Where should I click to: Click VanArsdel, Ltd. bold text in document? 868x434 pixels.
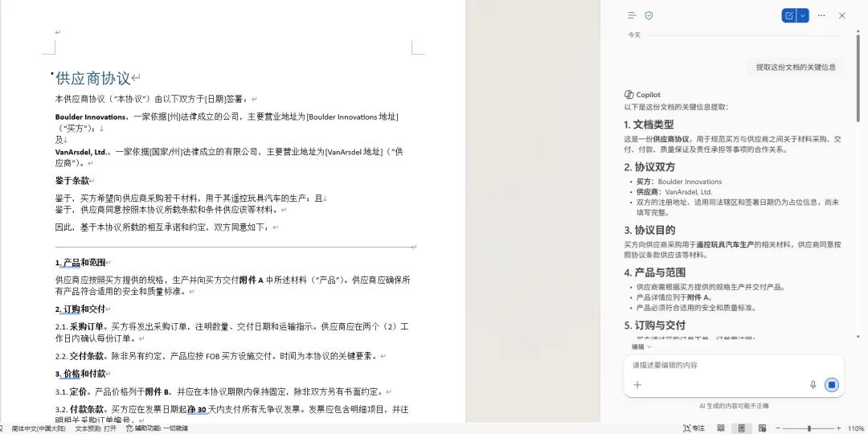82,152
